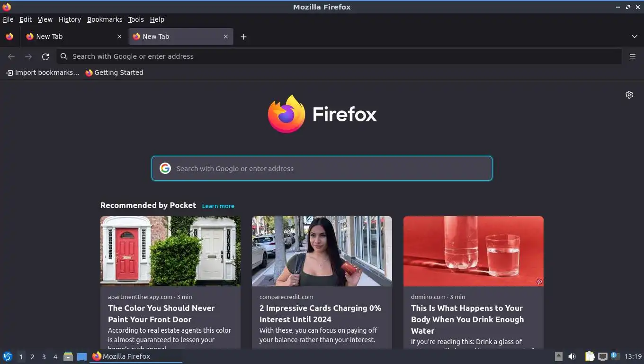
Task: Launch the file manager taskbar icon
Action: click(68, 356)
